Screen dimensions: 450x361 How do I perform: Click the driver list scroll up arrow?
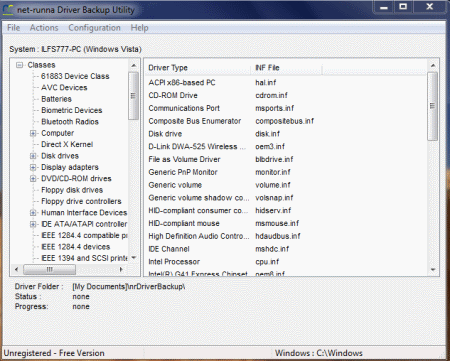point(433,66)
